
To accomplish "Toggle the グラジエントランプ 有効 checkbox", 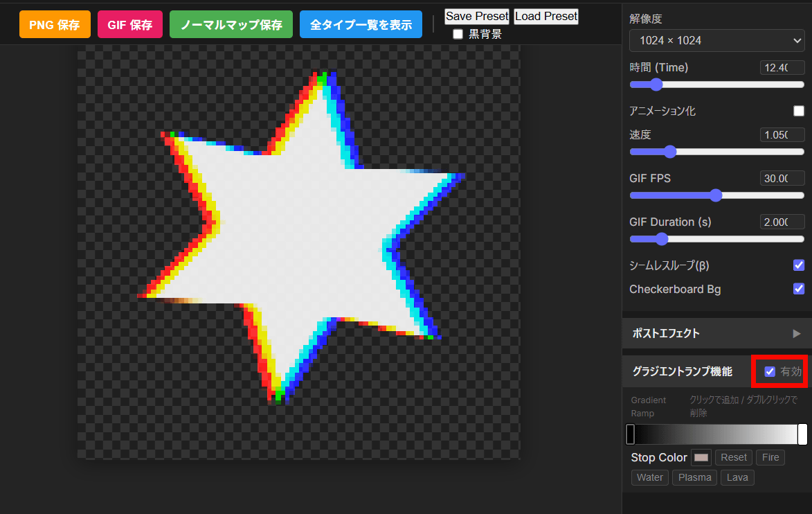I will tap(770, 372).
